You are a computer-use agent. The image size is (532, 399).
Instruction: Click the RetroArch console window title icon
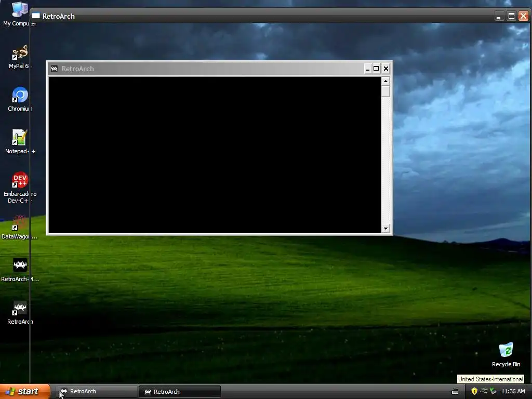54,69
